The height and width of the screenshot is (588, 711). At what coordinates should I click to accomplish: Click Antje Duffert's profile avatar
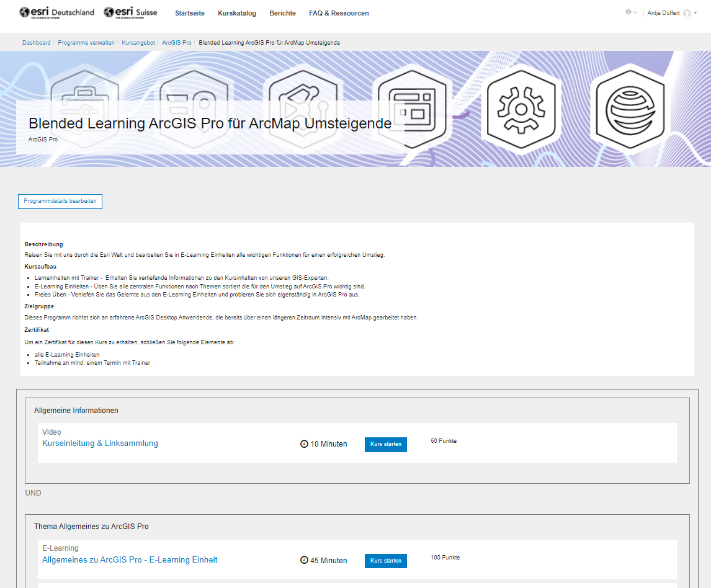click(687, 12)
